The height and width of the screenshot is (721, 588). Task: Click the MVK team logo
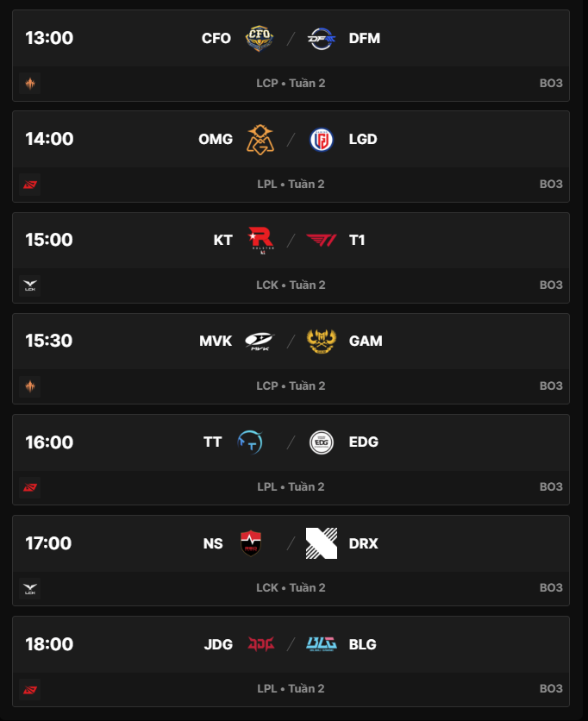tap(260, 341)
